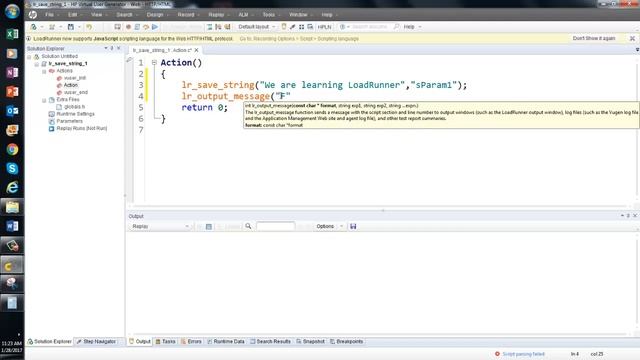Switch to the Step Navigator tab

pos(96,342)
